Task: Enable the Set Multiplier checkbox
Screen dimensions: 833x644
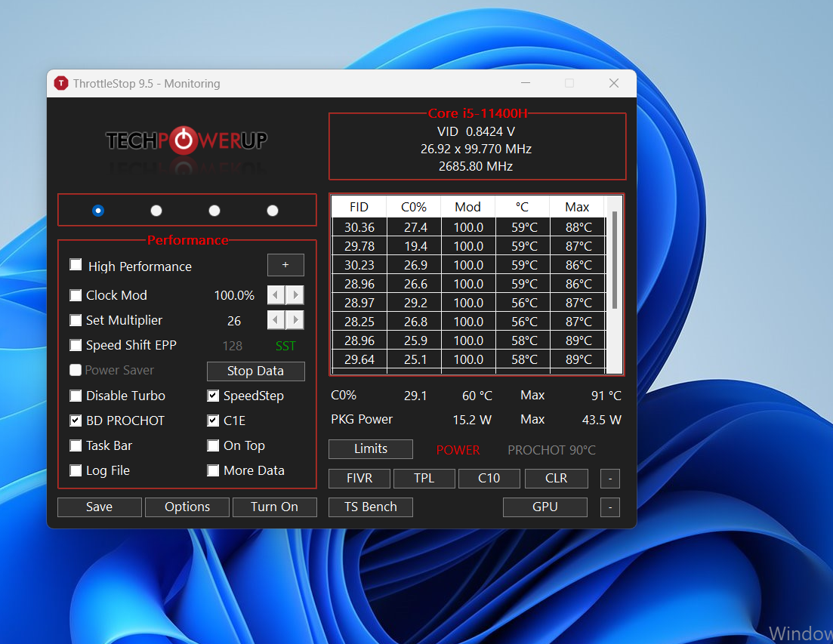Action: click(x=76, y=320)
